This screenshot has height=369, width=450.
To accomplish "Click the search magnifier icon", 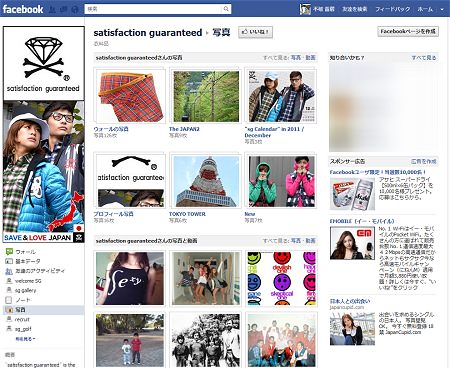I will pyautogui.click(x=226, y=9).
